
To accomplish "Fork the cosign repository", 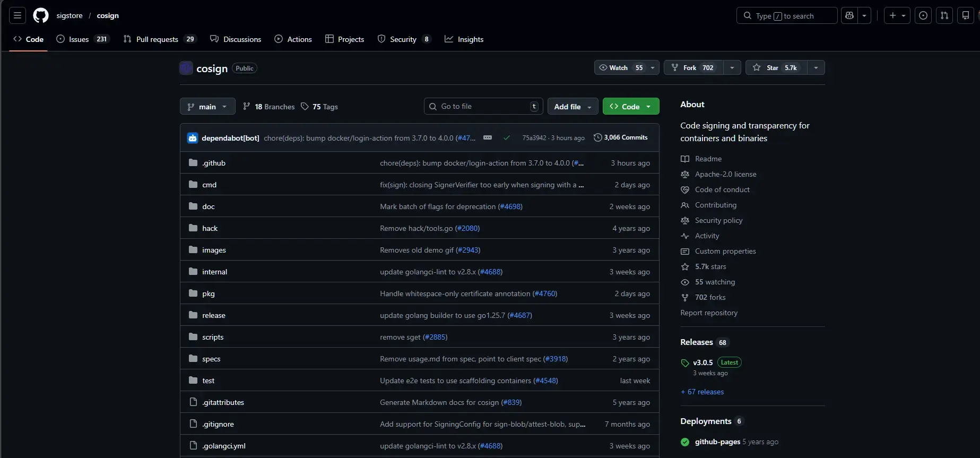I will pyautogui.click(x=693, y=67).
